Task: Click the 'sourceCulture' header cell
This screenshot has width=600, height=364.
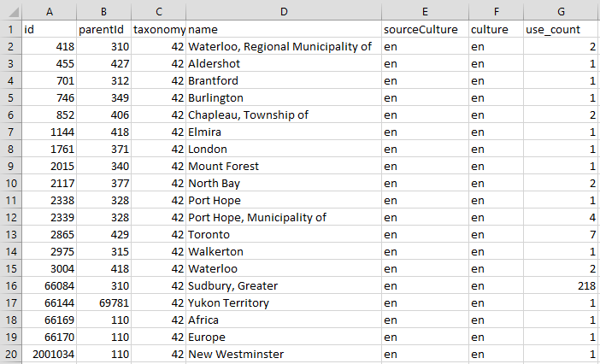Action: point(425,30)
